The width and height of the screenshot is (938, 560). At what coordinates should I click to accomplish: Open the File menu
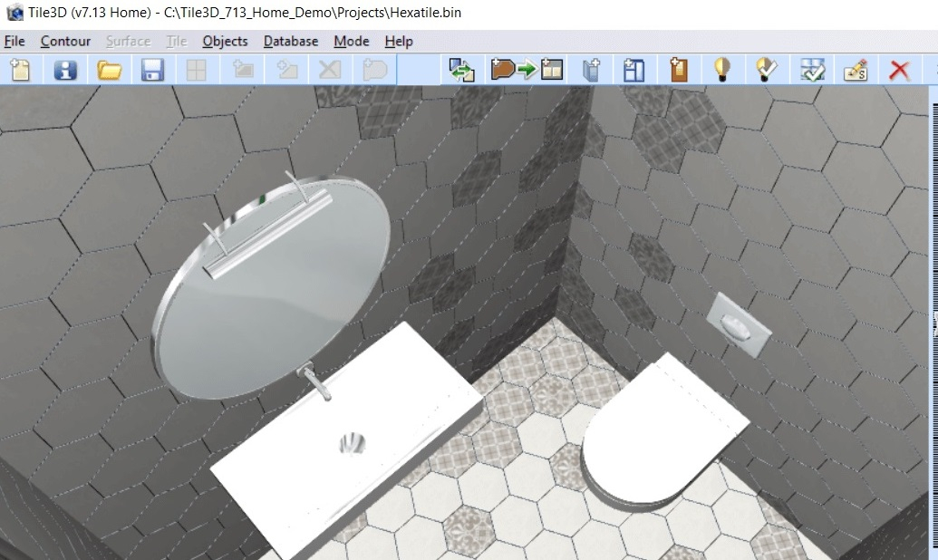coord(15,42)
